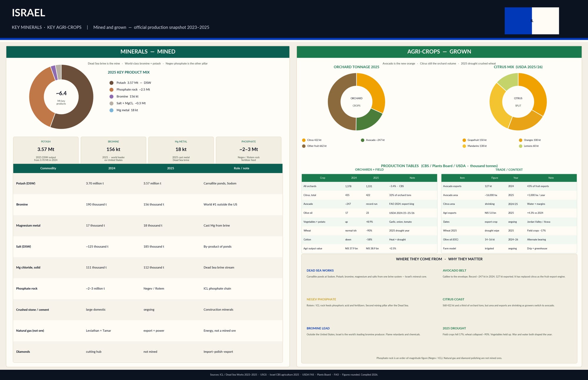The width and height of the screenshot is (588, 380).
Task: Click the Role / note column header
Action: tap(241, 168)
